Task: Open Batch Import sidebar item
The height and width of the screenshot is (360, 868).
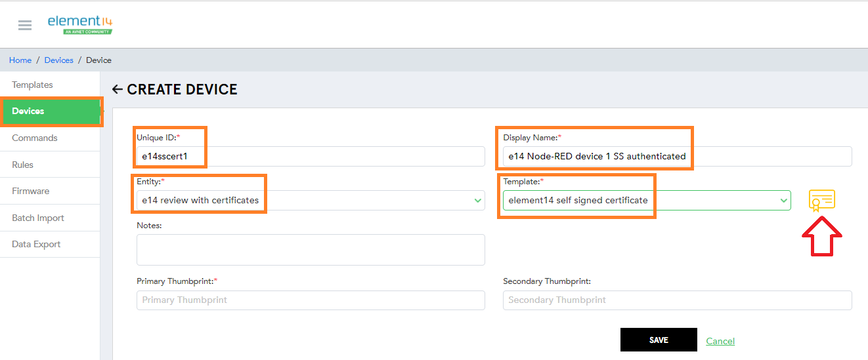Action: point(50,218)
